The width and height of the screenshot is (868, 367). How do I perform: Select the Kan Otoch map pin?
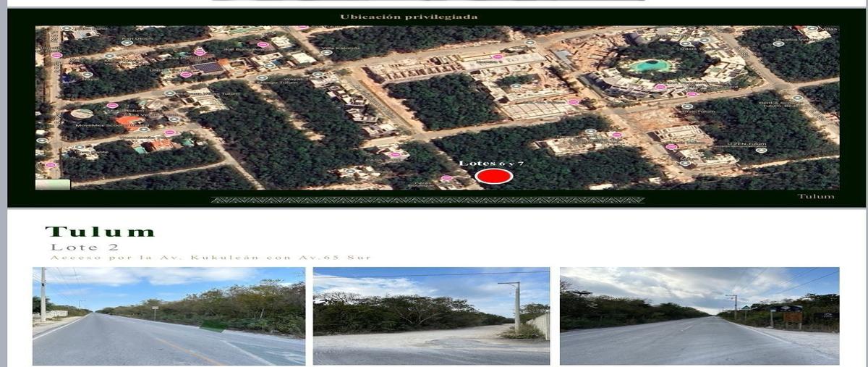point(127,43)
